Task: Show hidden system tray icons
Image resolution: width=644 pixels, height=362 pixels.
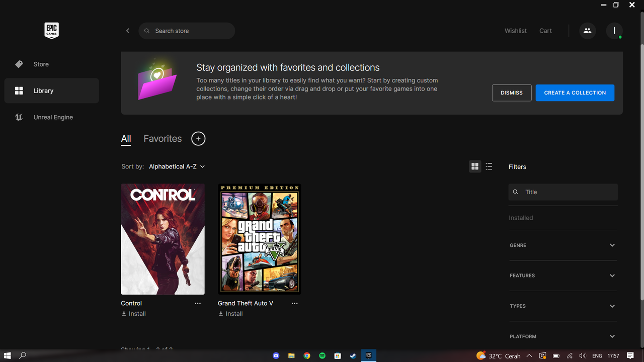Action: (x=529, y=356)
